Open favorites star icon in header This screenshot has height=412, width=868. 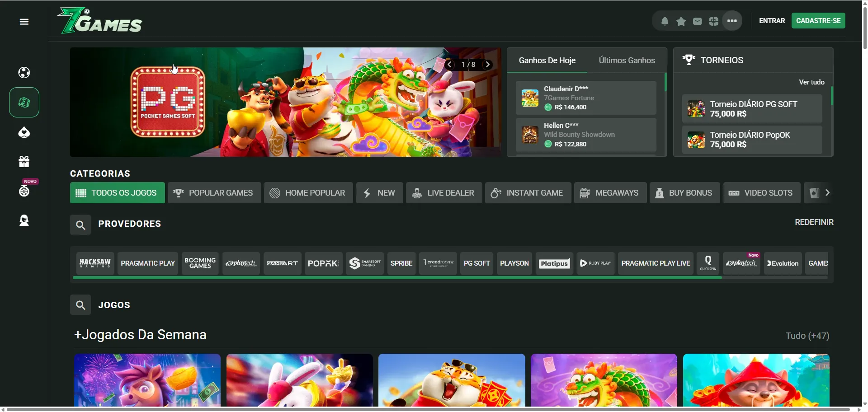point(681,21)
